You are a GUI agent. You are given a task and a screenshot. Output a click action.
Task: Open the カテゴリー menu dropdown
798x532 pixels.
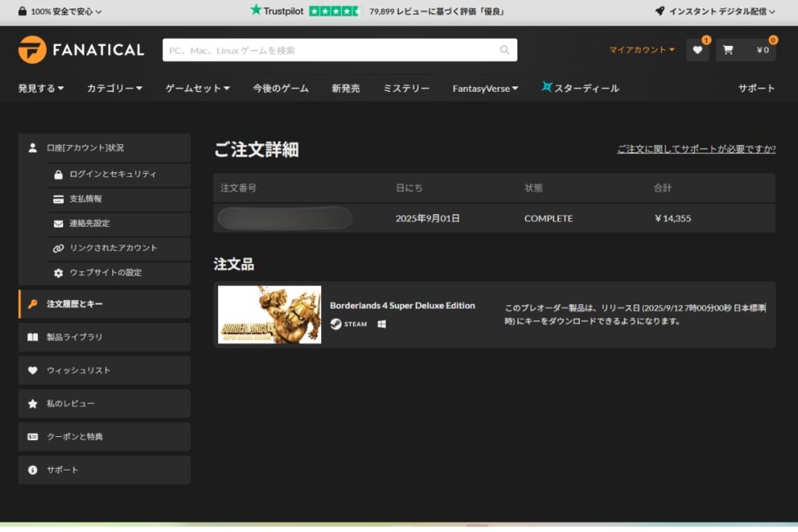tap(115, 88)
